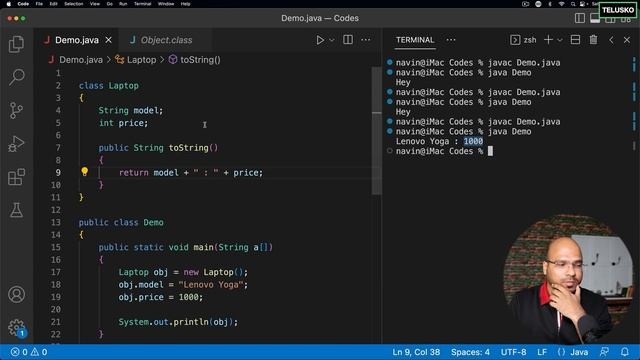Open the File menu

tap(39, 4)
